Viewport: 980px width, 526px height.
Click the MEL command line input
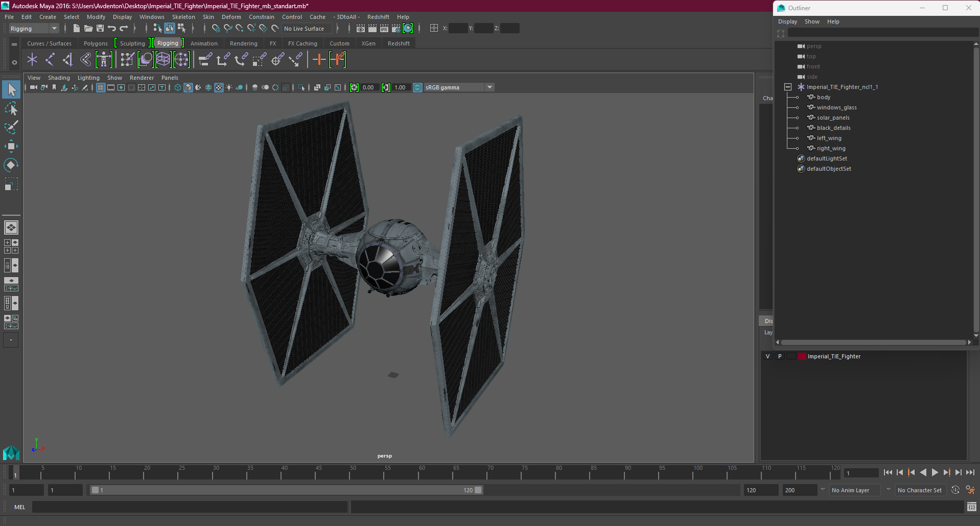(190, 507)
